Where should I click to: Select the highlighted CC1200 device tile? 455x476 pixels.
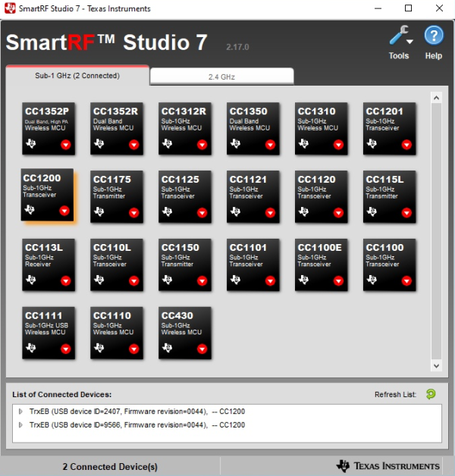(47, 195)
